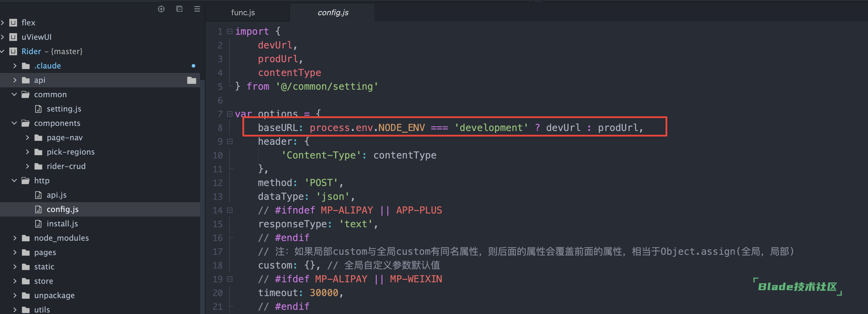Toggle the fold marker at line 9 header block

[x=229, y=142]
